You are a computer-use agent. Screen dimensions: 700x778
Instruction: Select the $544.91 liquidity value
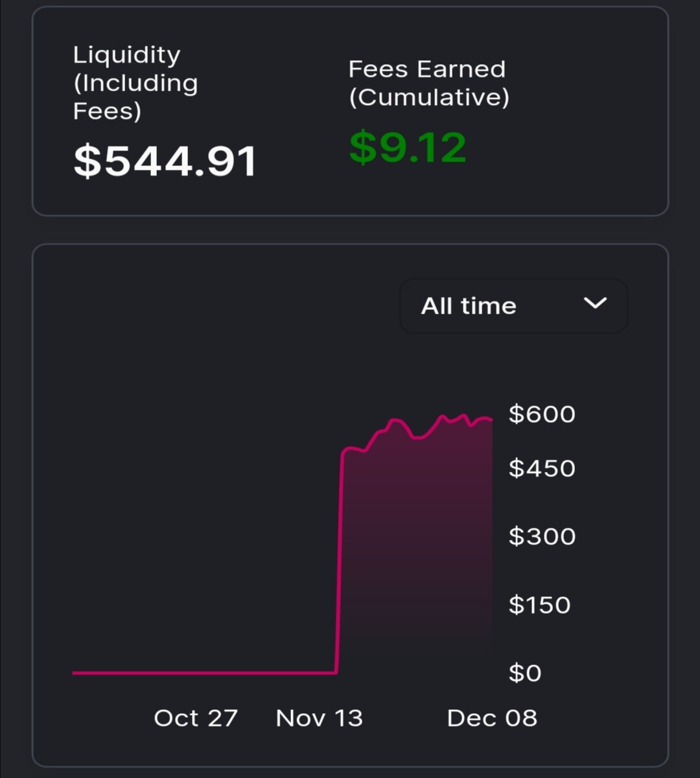[165, 161]
